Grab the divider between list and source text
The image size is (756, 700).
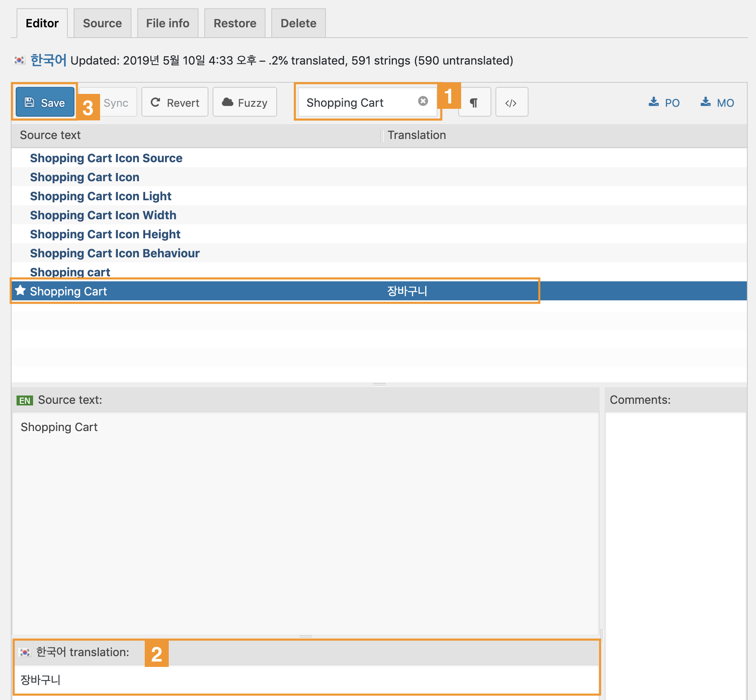tap(379, 384)
